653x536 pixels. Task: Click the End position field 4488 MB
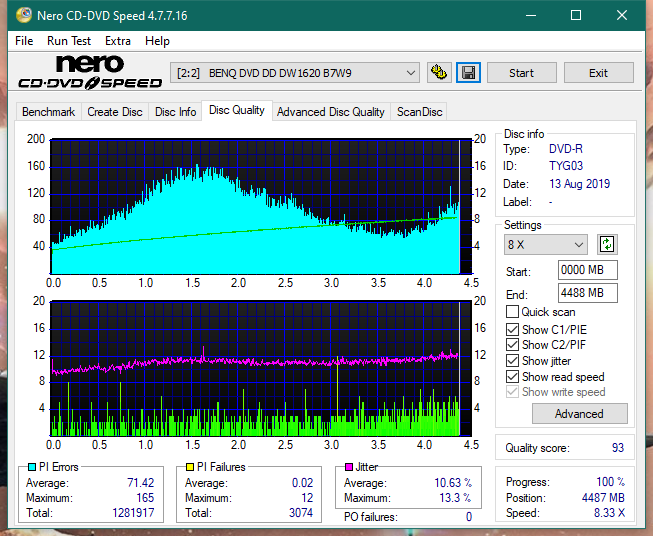588,293
